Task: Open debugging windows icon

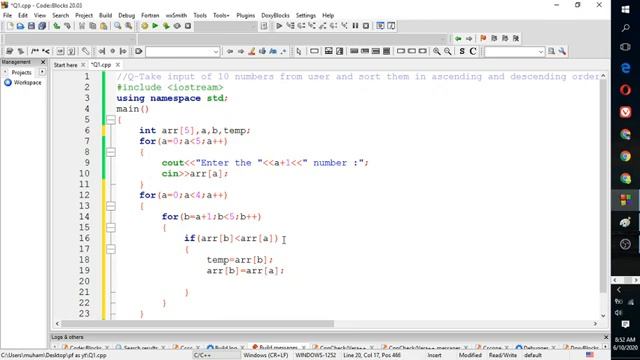Action: [380, 26]
